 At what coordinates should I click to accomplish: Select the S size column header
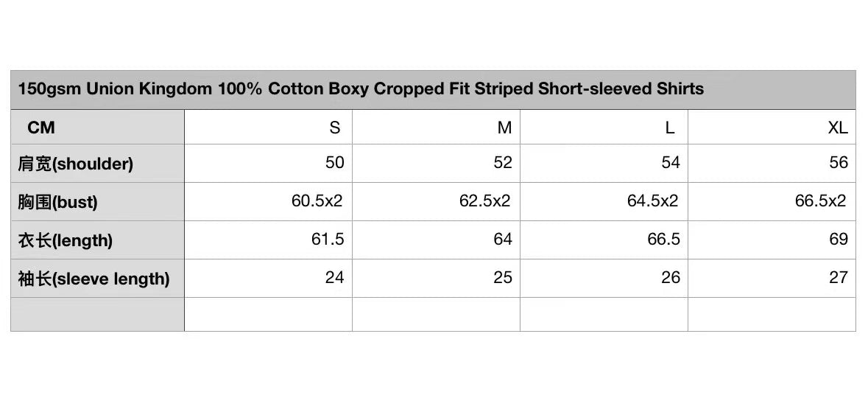point(268,127)
